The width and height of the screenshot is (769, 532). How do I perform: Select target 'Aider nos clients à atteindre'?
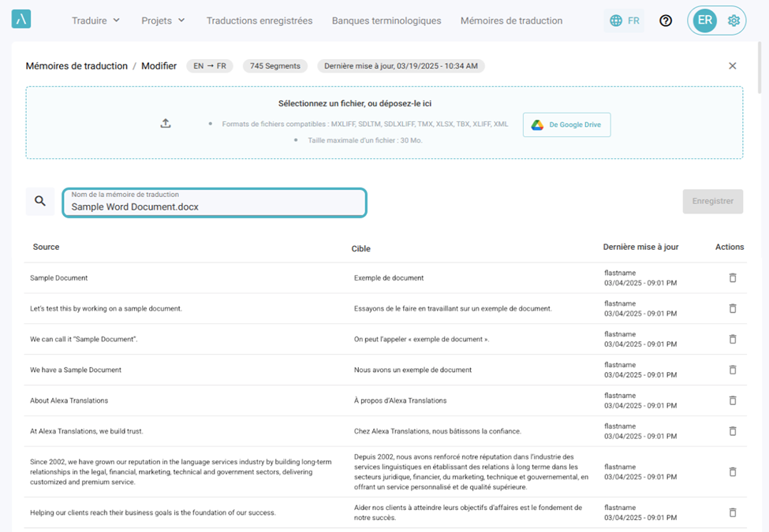pyautogui.click(x=468, y=512)
